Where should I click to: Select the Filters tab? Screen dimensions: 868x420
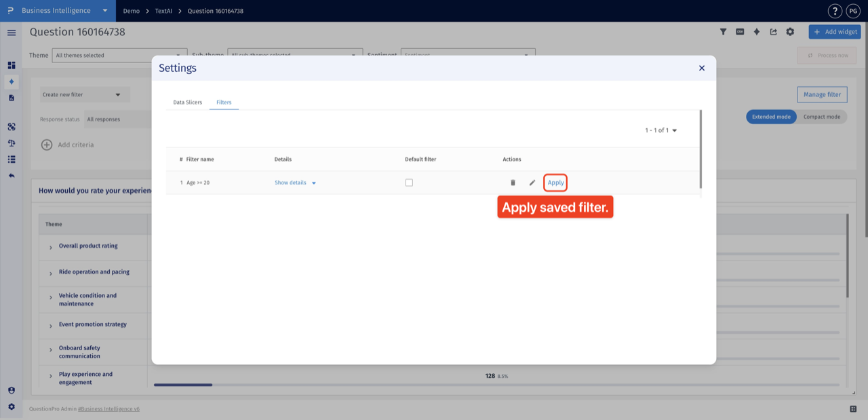pos(224,102)
